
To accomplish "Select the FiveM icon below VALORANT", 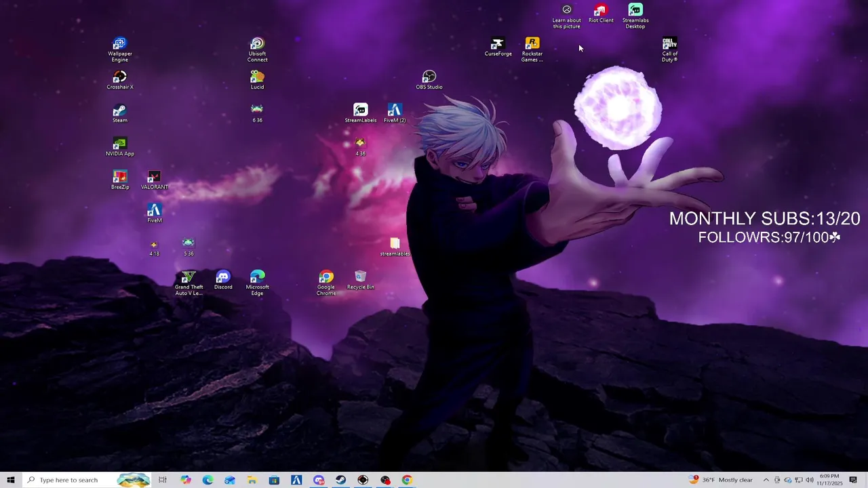I will tap(155, 213).
